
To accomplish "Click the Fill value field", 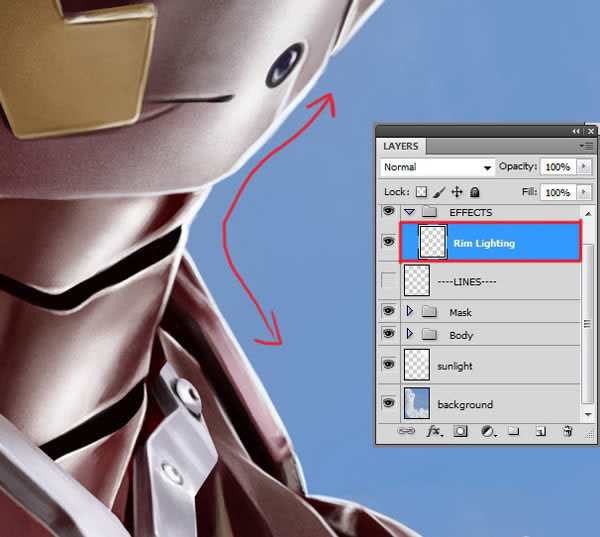I will click(x=558, y=192).
